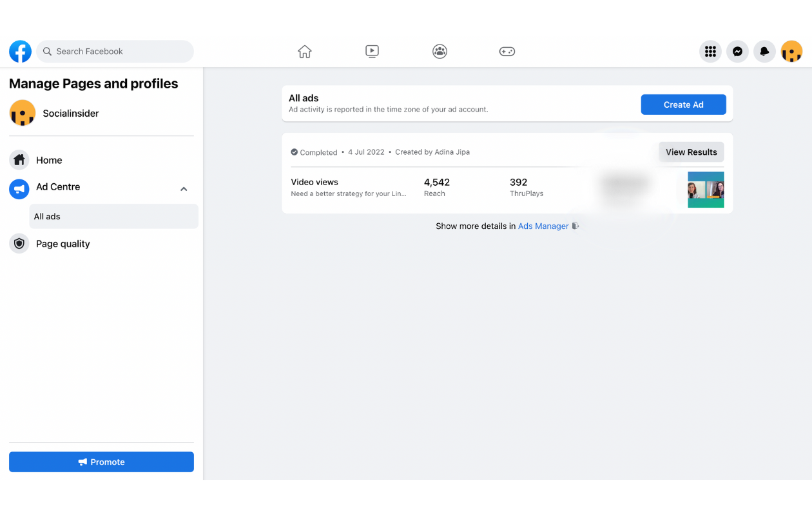Collapse the Ad Centre section chevron

click(x=184, y=189)
